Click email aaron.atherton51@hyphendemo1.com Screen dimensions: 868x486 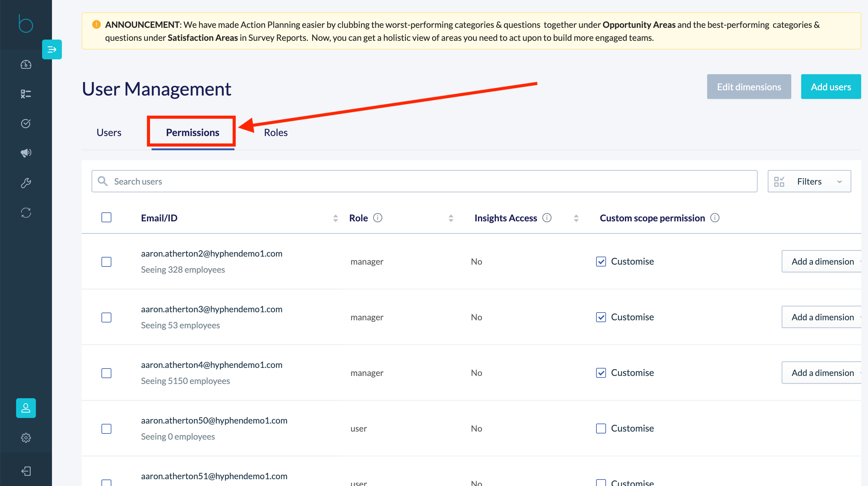click(x=214, y=475)
